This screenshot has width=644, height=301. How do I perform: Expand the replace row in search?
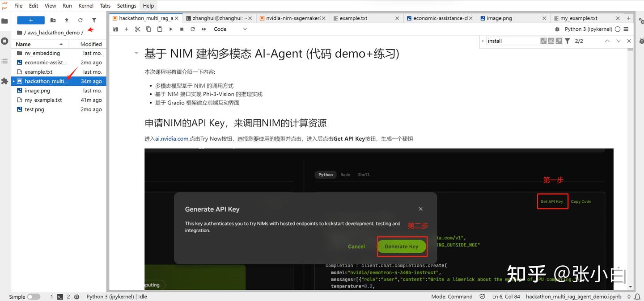click(x=483, y=41)
